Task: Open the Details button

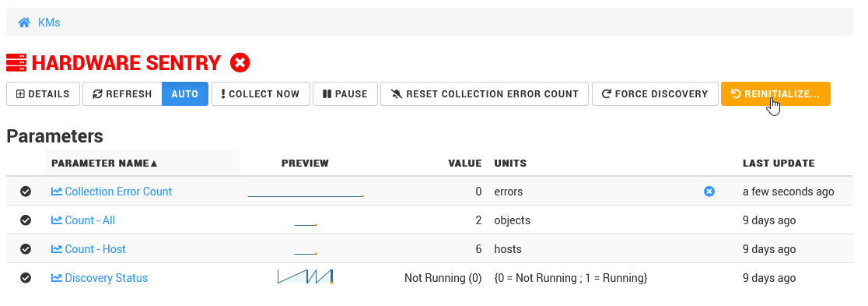Action: [x=44, y=93]
